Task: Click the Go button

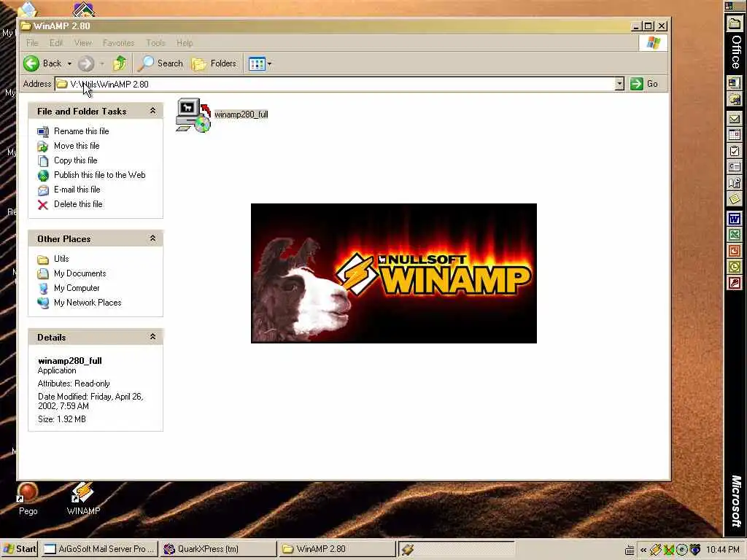Action: 644,85
